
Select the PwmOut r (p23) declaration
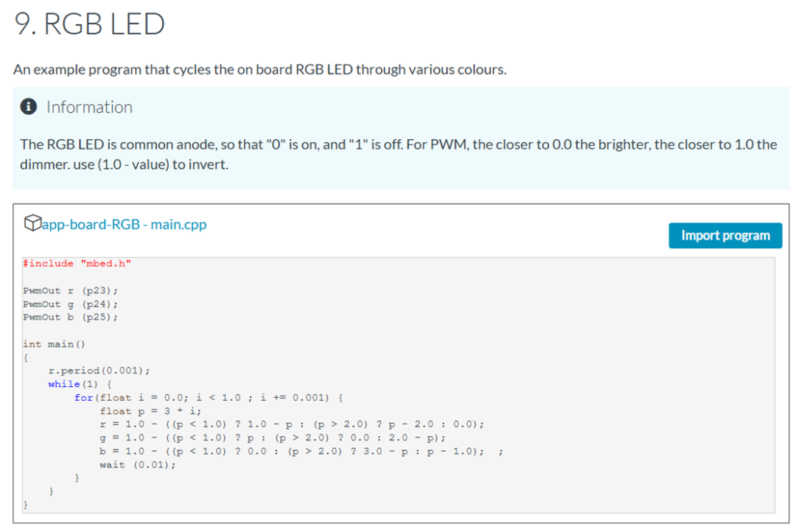pyautogui.click(x=70, y=290)
